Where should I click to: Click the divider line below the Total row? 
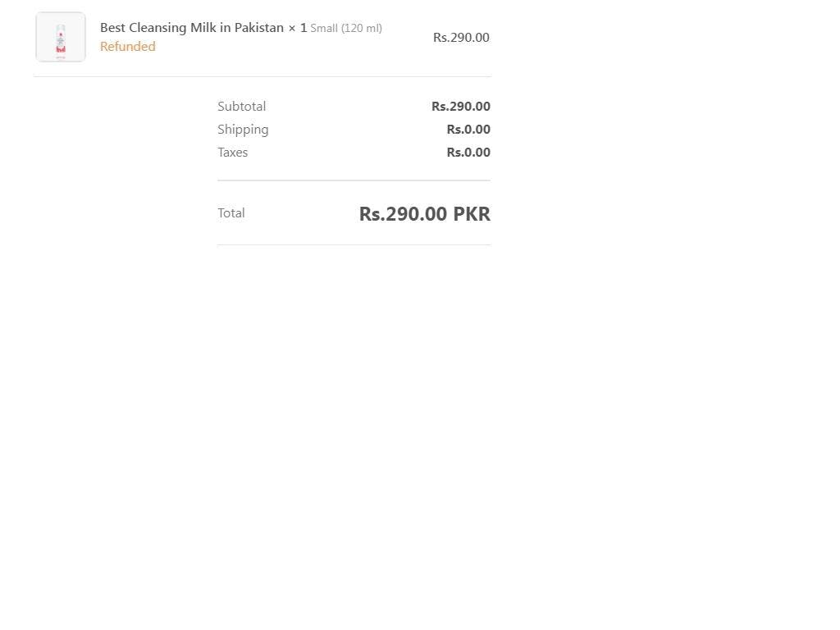click(354, 244)
